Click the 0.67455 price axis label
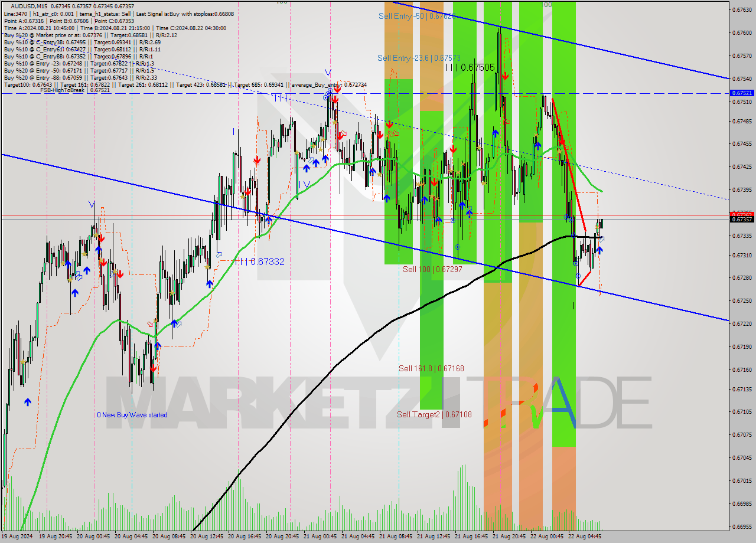Viewport: 756px width, 543px height. (742, 144)
